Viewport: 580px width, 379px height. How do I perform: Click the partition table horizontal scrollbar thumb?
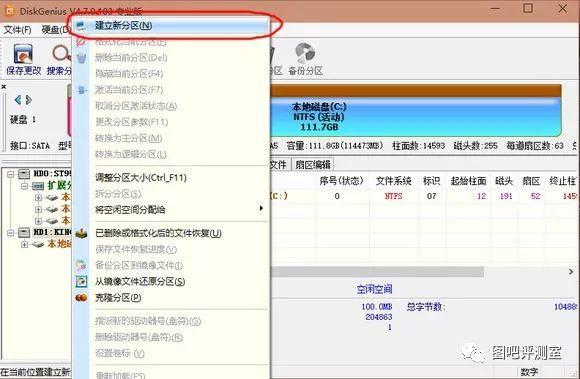pyautogui.click(x=377, y=272)
